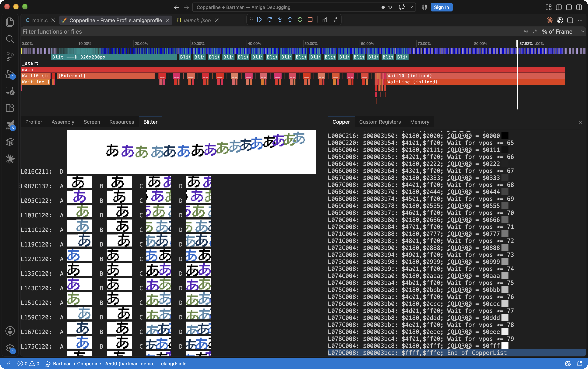
Task: Select the [External] flame graph bar
Action: (105, 76)
